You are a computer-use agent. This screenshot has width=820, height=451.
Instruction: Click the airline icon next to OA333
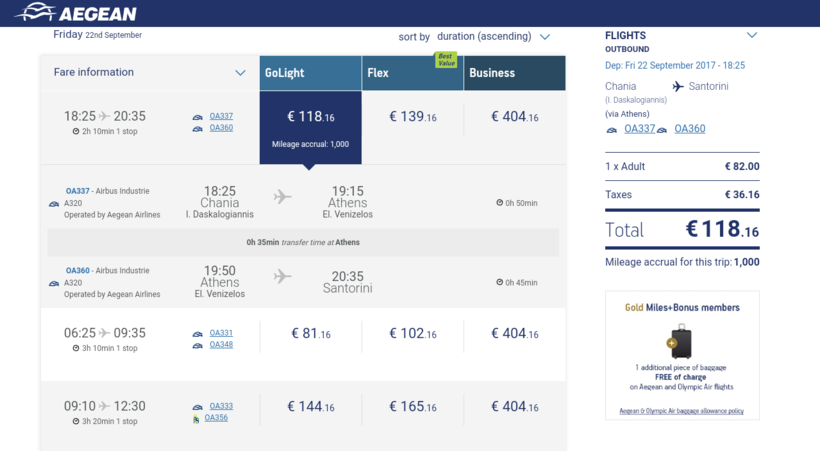click(198, 407)
